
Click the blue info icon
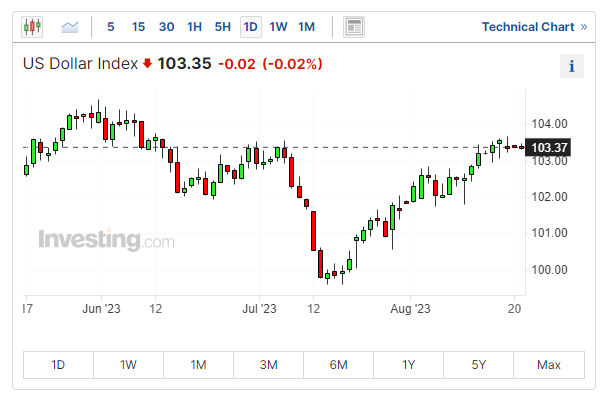pos(572,66)
